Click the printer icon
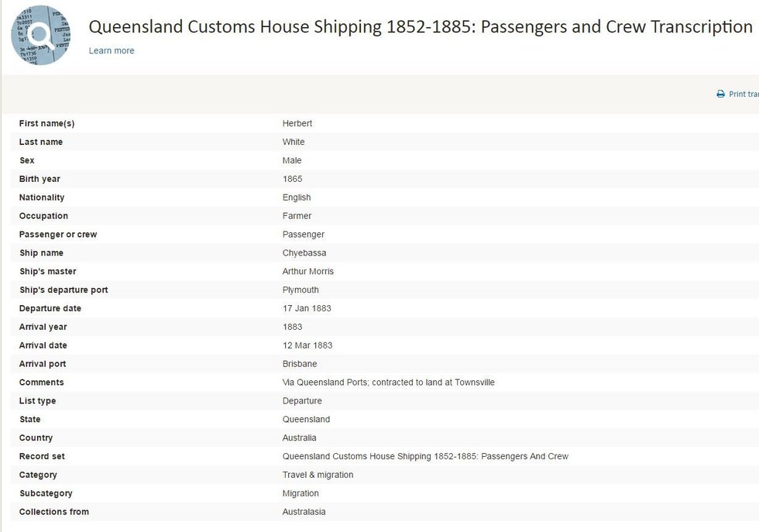This screenshot has width=759, height=532. click(x=720, y=94)
